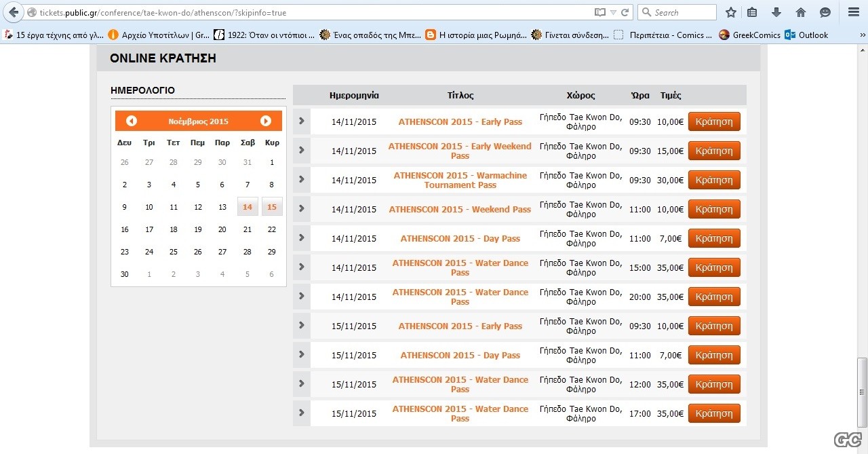This screenshot has width=868, height=454.
Task: Open the Firefox hamburger menu
Action: 854,12
